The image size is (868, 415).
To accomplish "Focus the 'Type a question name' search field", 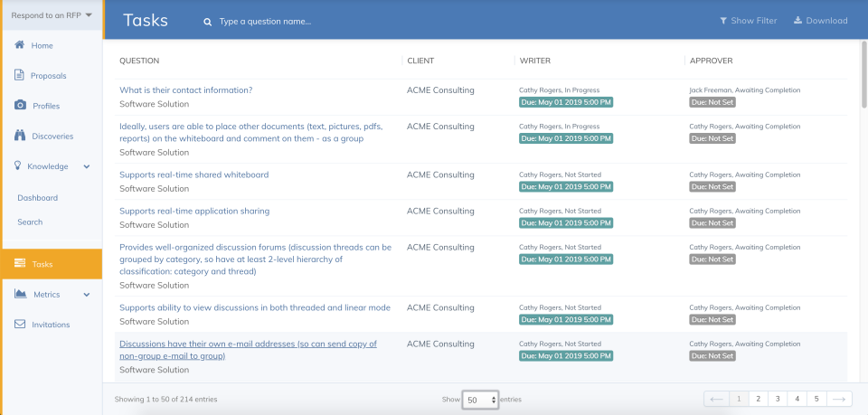I will (265, 22).
